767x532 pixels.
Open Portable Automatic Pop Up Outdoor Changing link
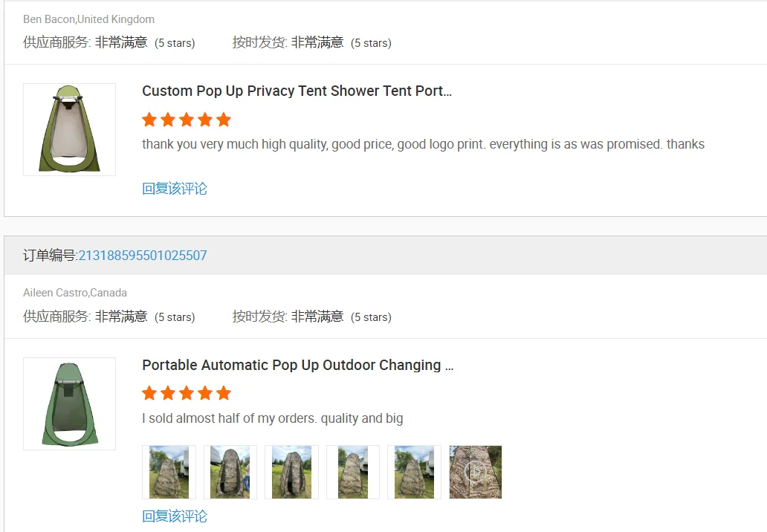tap(297, 366)
